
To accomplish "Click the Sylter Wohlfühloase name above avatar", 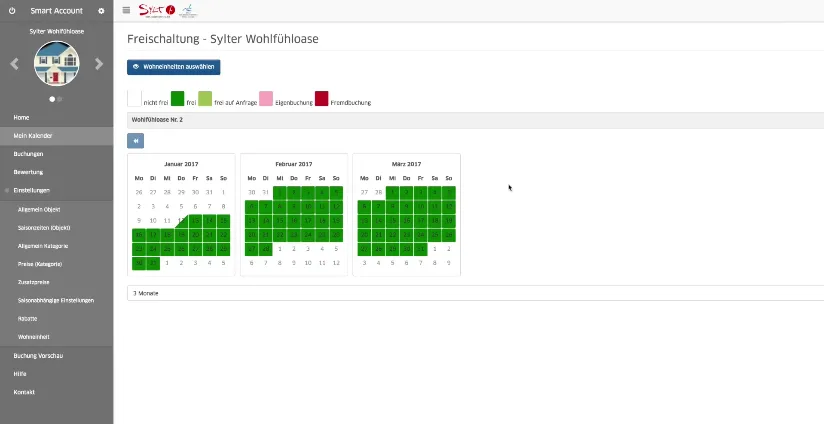I will click(x=57, y=32).
